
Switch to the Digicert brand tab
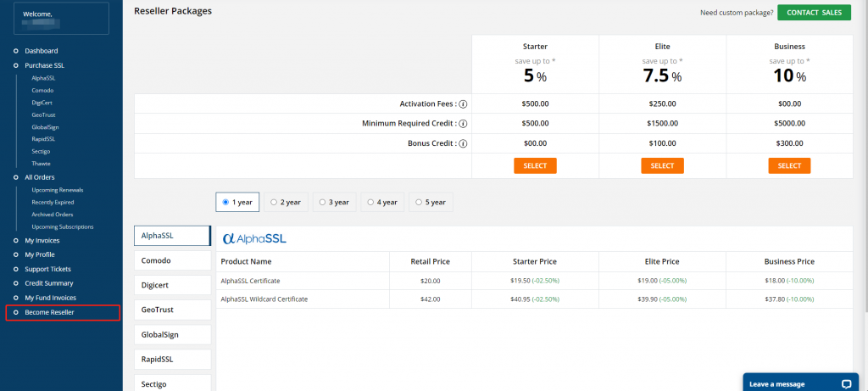coord(172,285)
